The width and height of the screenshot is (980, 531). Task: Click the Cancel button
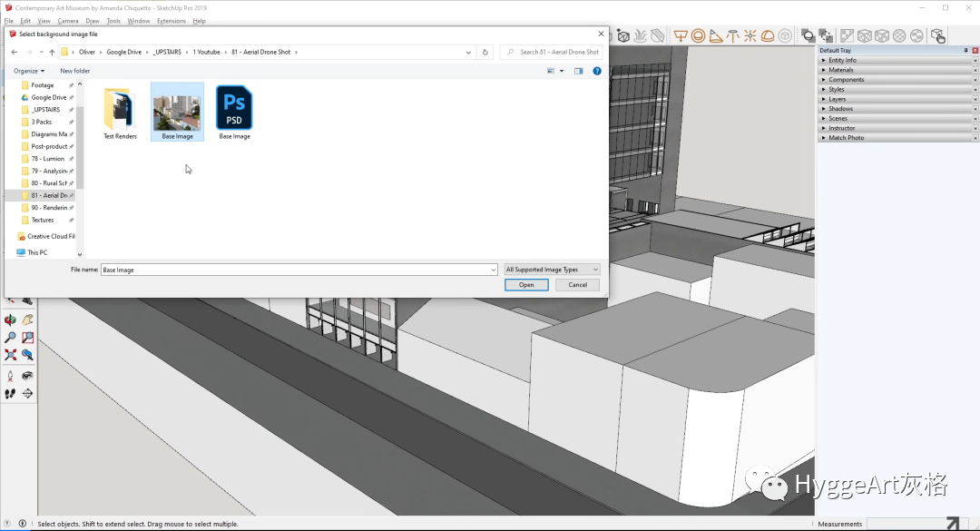(x=577, y=285)
